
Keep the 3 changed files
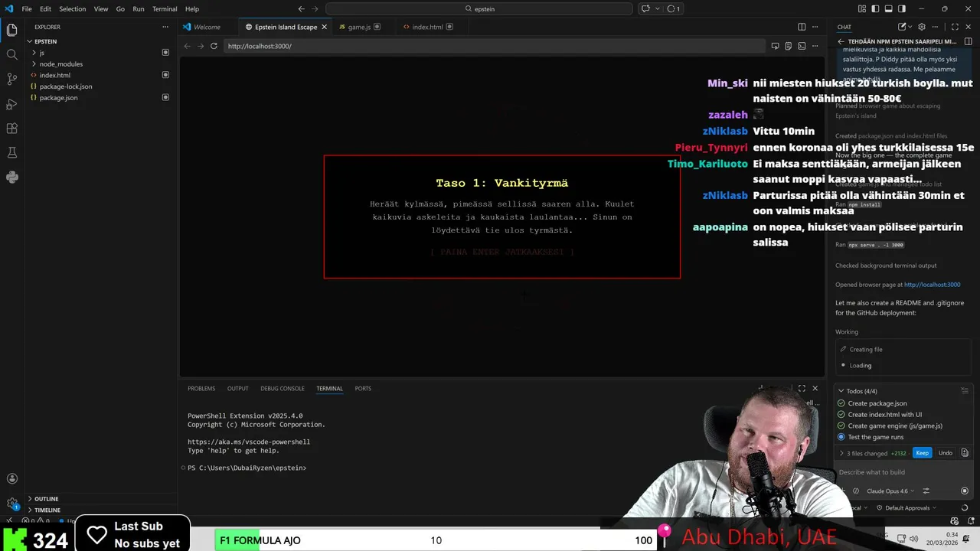[922, 453]
